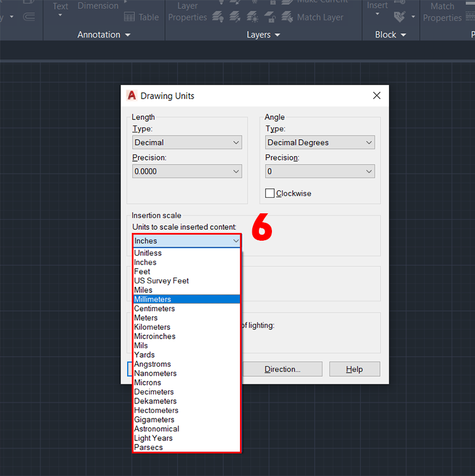Enable the Clockwise checkbox
Image resolution: width=475 pixels, height=476 pixels.
[270, 193]
